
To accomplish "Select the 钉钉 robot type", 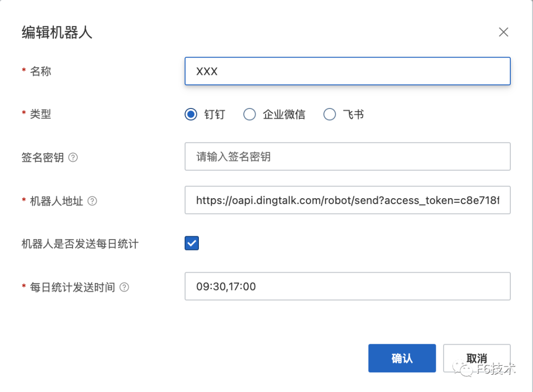I will (191, 114).
